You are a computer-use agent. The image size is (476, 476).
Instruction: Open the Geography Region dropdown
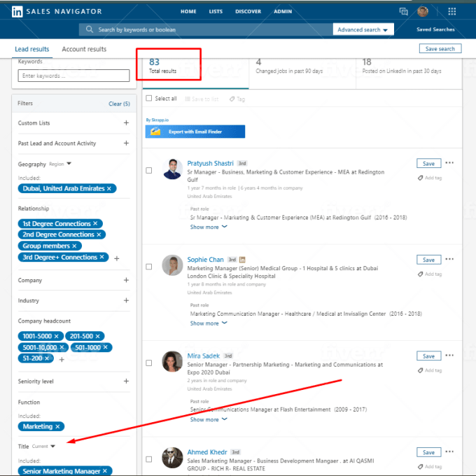point(60,164)
